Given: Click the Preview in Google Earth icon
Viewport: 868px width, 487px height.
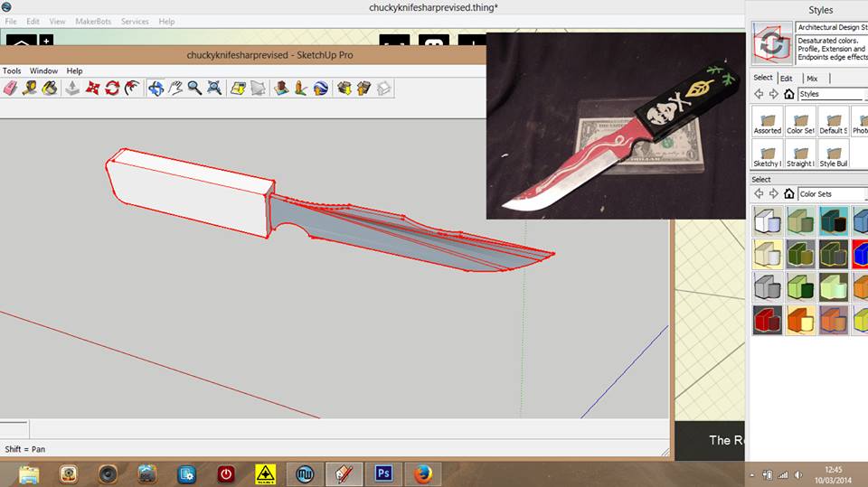Looking at the screenshot, I should pyautogui.click(x=320, y=88).
